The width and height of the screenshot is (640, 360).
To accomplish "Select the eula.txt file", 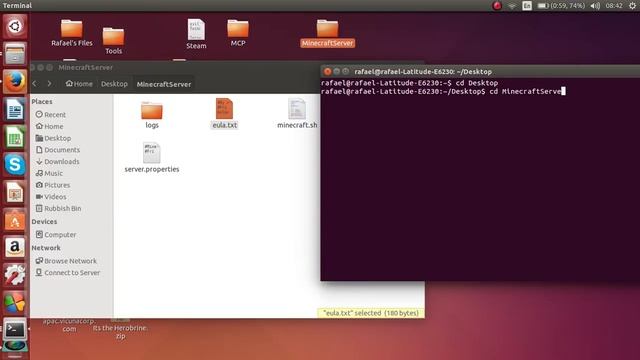I will (224, 114).
